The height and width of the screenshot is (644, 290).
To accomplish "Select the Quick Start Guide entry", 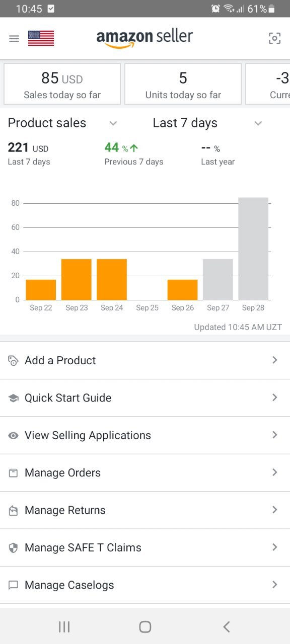I will [145, 398].
